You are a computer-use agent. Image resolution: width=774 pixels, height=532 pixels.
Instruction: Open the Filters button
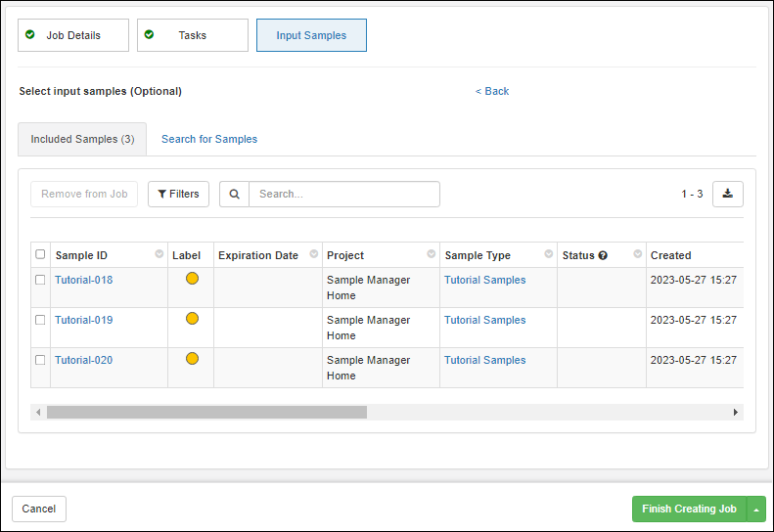click(178, 194)
